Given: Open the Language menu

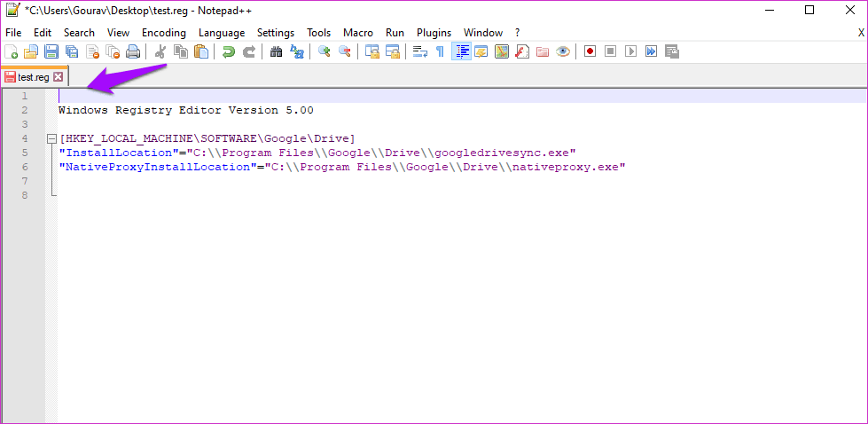Looking at the screenshot, I should [221, 33].
